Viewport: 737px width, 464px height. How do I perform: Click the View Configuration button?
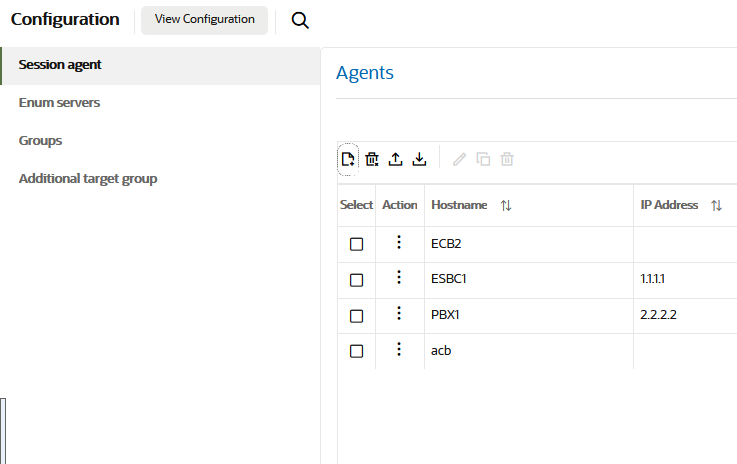coord(204,19)
